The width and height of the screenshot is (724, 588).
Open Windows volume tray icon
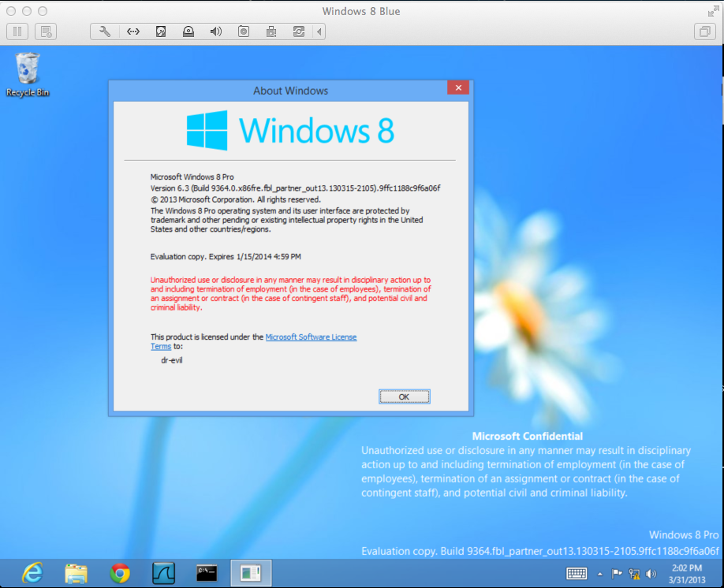click(651, 574)
